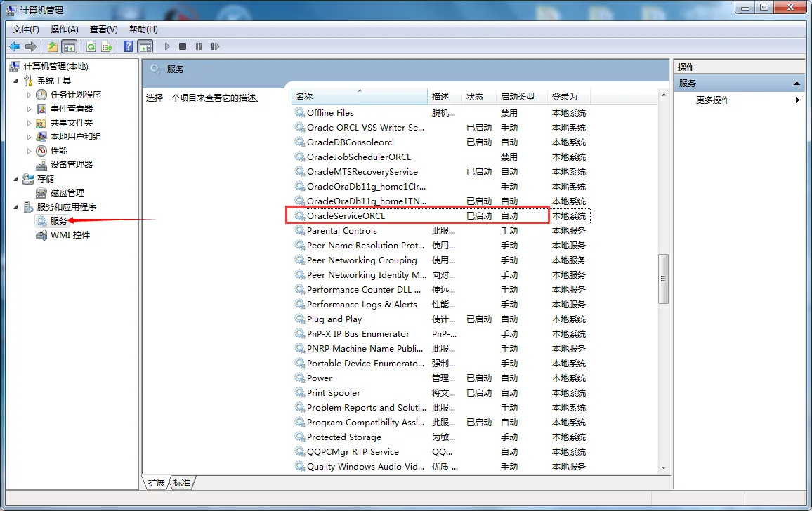812x511 pixels.
Task: Collapse the 存储 tree node
Action: 15,179
